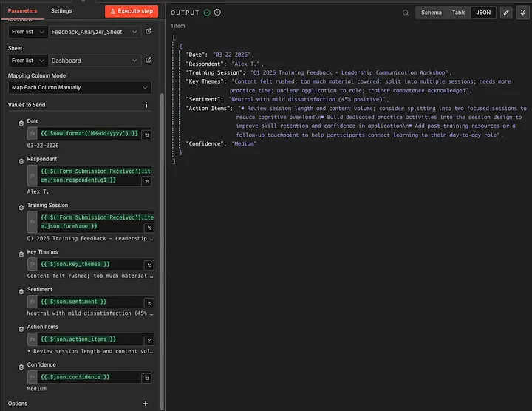Image resolution: width=532 pixels, height=411 pixels.
Task: Pin the output data
Action: pos(523,13)
